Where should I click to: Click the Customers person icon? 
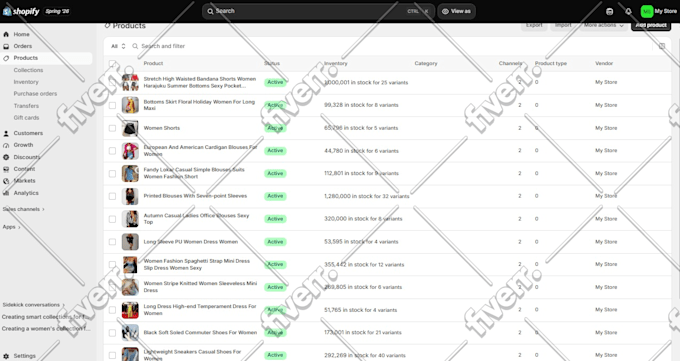[x=6, y=133]
